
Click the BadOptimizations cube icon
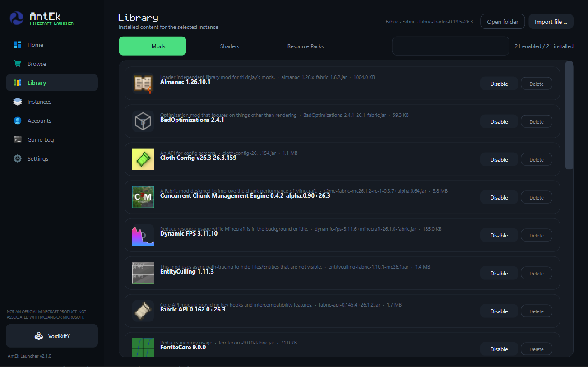tap(143, 121)
